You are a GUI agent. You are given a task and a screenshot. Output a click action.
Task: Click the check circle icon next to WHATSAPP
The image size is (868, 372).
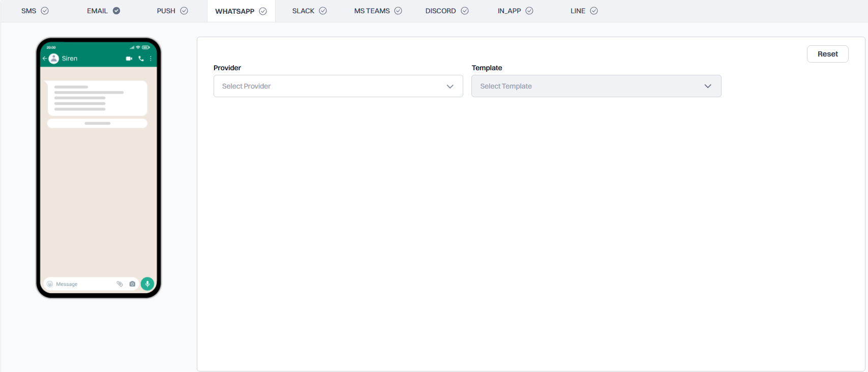click(x=263, y=11)
